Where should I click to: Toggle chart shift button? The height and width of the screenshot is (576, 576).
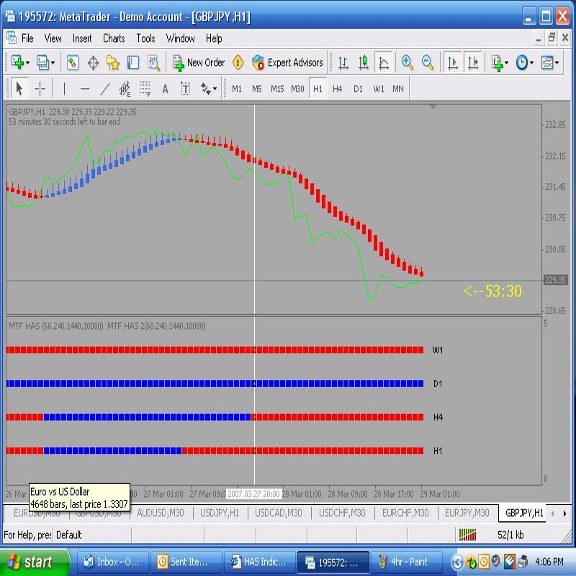tap(473, 62)
